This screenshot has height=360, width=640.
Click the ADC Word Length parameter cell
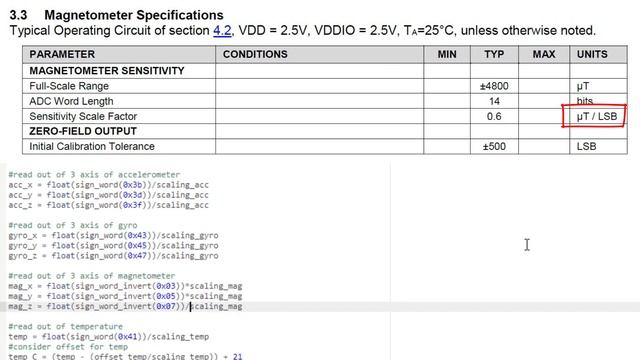[x=71, y=101]
